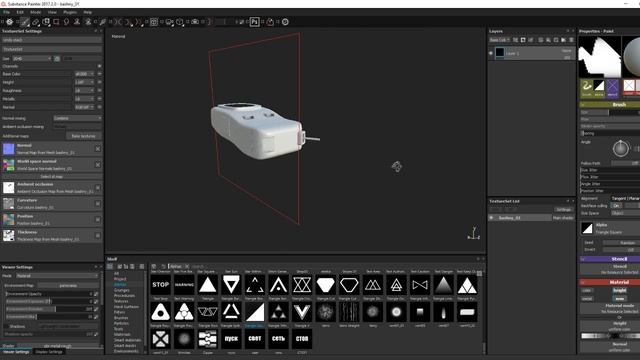
Task: Open the Size Space dropdown
Action: click(x=625, y=213)
